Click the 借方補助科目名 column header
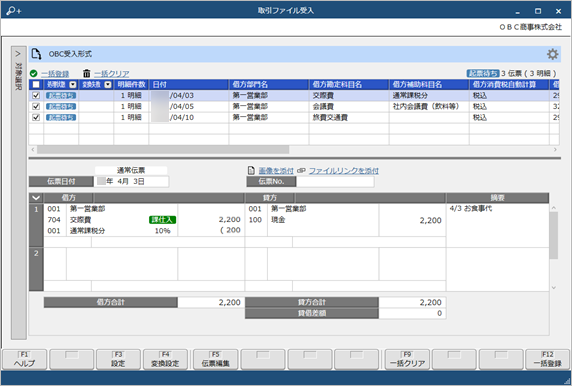Screen dimensions: 572x386 (429, 85)
